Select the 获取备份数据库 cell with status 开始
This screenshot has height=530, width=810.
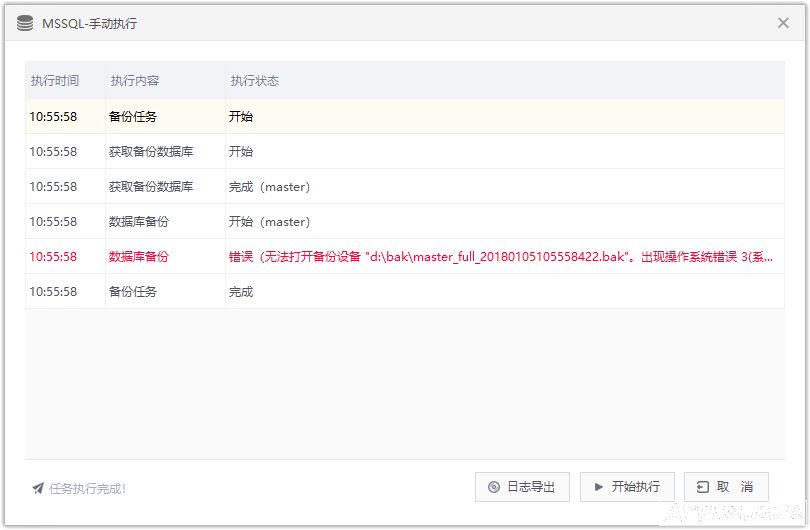pyautogui.click(x=151, y=151)
